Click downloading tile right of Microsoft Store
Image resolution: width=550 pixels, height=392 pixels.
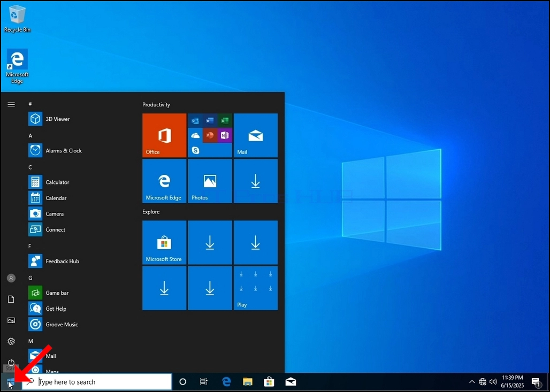[x=210, y=242]
